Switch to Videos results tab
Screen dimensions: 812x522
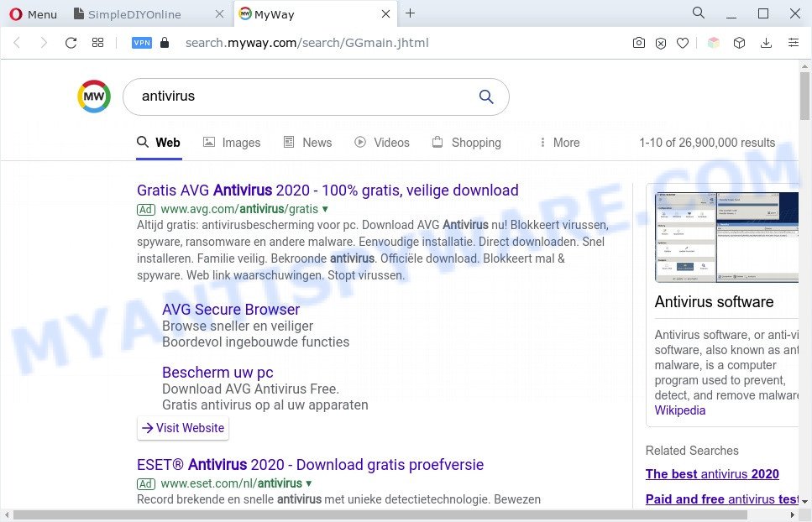click(x=382, y=143)
